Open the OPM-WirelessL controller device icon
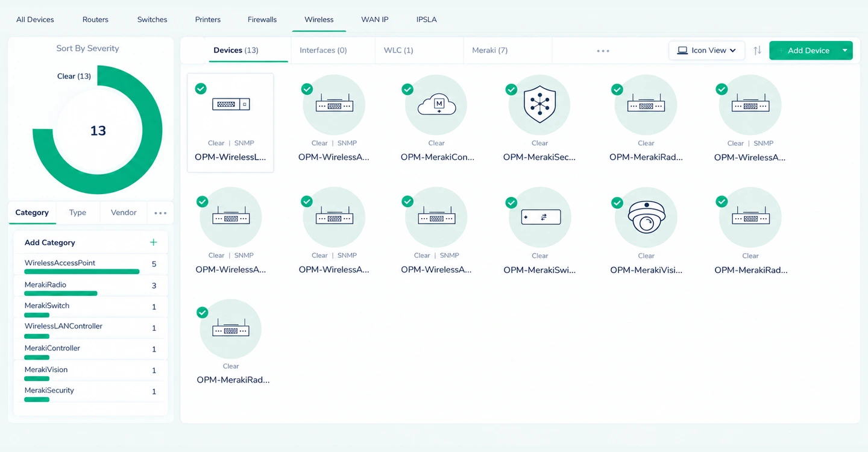This screenshot has height=452, width=868. [x=231, y=104]
